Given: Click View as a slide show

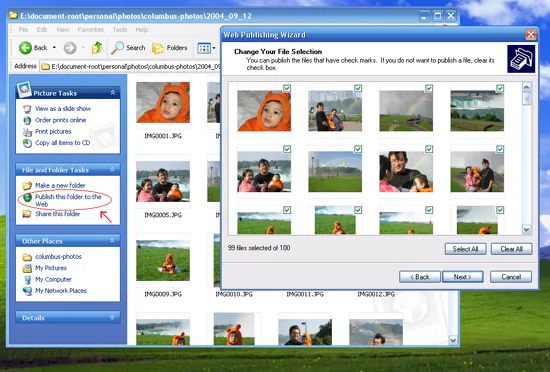Looking at the screenshot, I should pos(63,109).
